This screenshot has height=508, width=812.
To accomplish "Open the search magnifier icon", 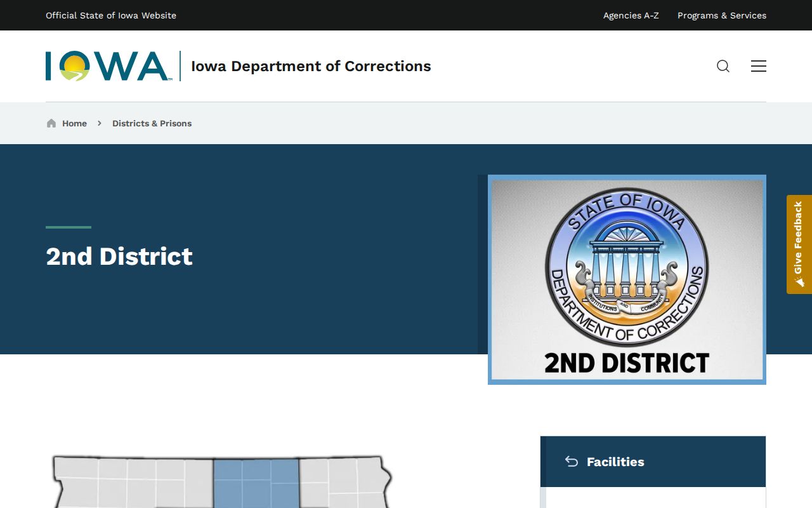I will point(723,66).
